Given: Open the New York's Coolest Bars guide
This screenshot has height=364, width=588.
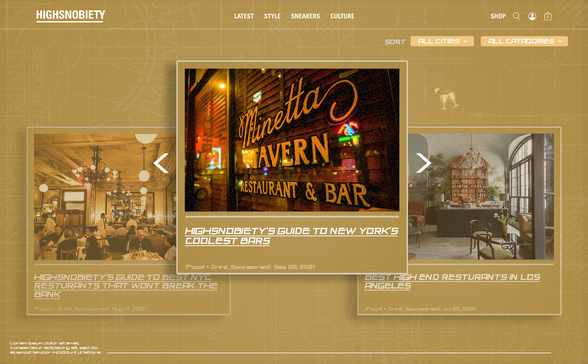Looking at the screenshot, I should pyautogui.click(x=291, y=236).
